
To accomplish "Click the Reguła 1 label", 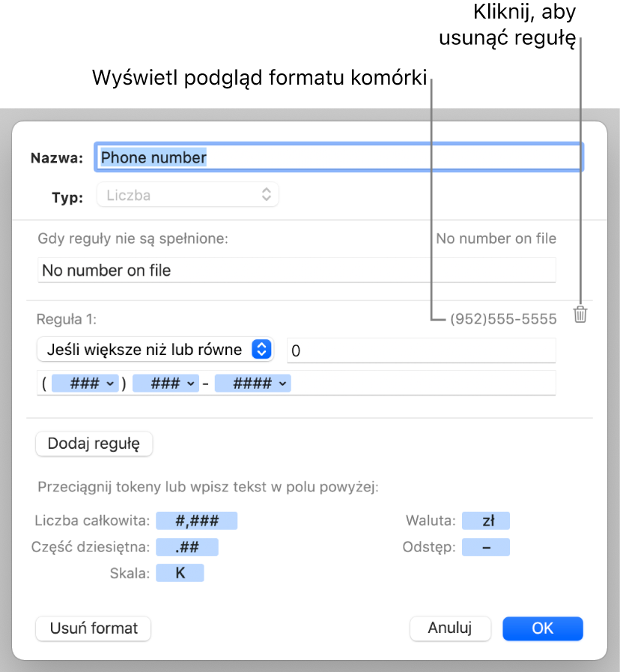I will pos(67,319).
